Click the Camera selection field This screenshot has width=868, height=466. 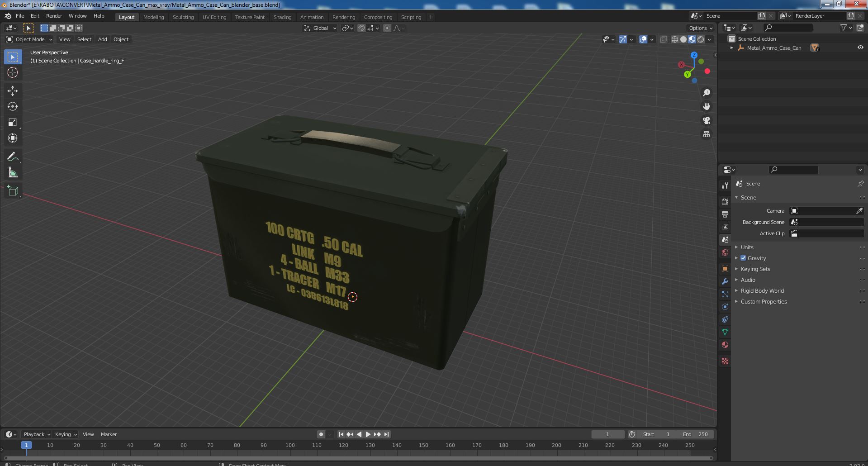tap(826, 211)
